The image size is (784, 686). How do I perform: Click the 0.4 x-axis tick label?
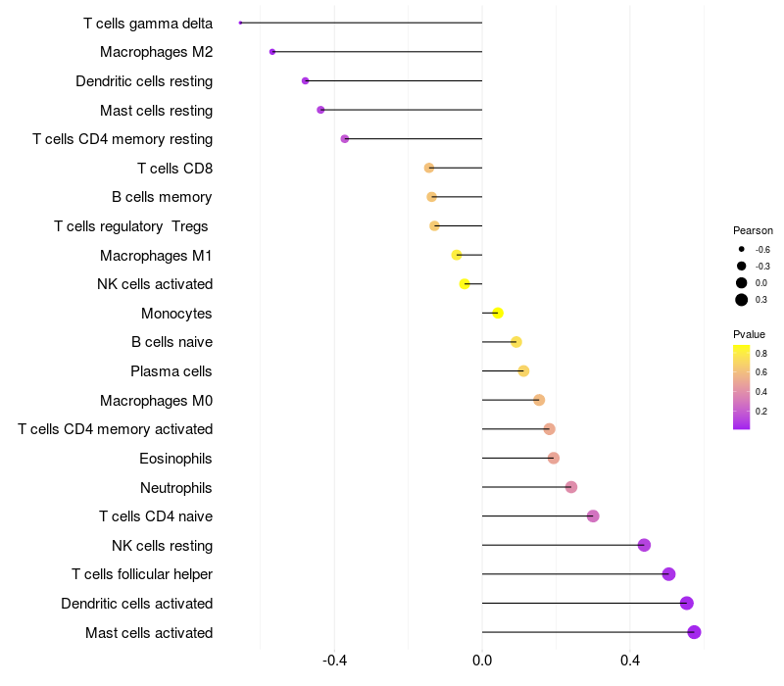pyautogui.click(x=630, y=661)
